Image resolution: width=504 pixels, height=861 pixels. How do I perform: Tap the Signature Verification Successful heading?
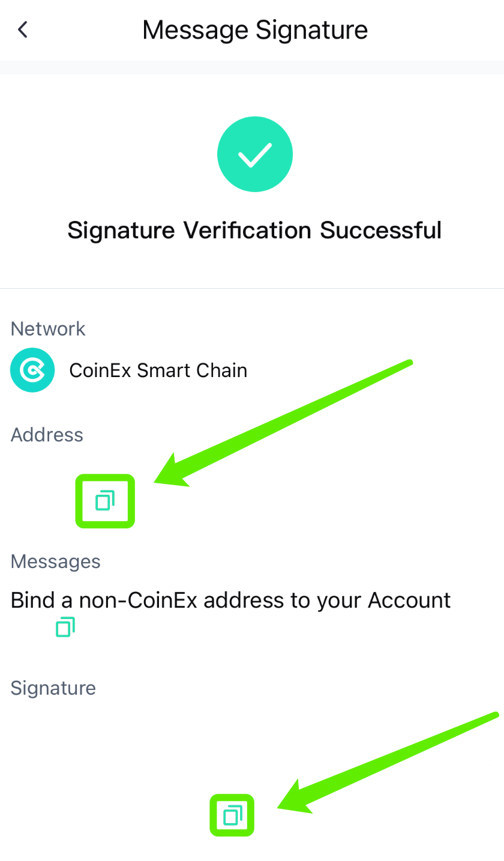tap(254, 230)
